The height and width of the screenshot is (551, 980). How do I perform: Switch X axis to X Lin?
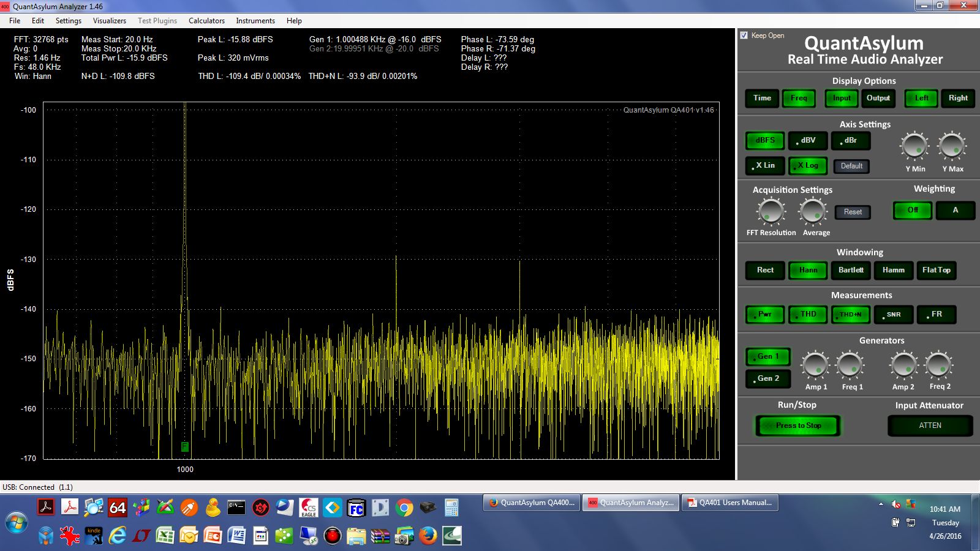765,165
